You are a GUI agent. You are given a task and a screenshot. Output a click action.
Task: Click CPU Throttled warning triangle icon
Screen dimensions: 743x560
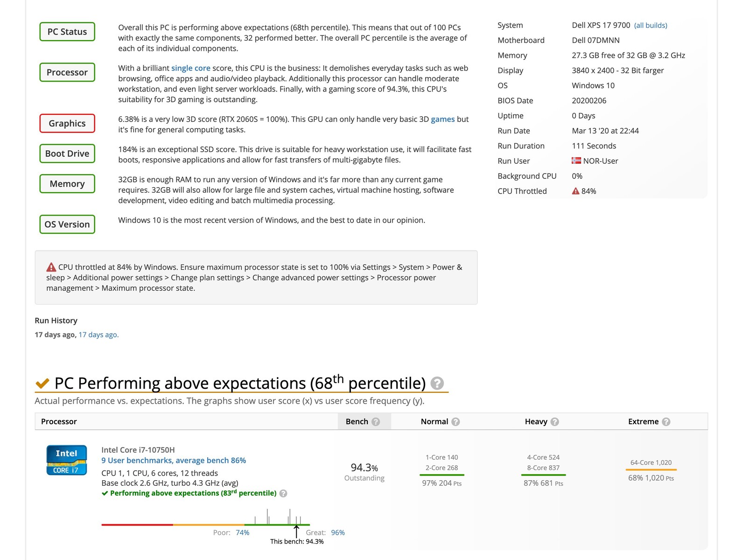coord(575,191)
